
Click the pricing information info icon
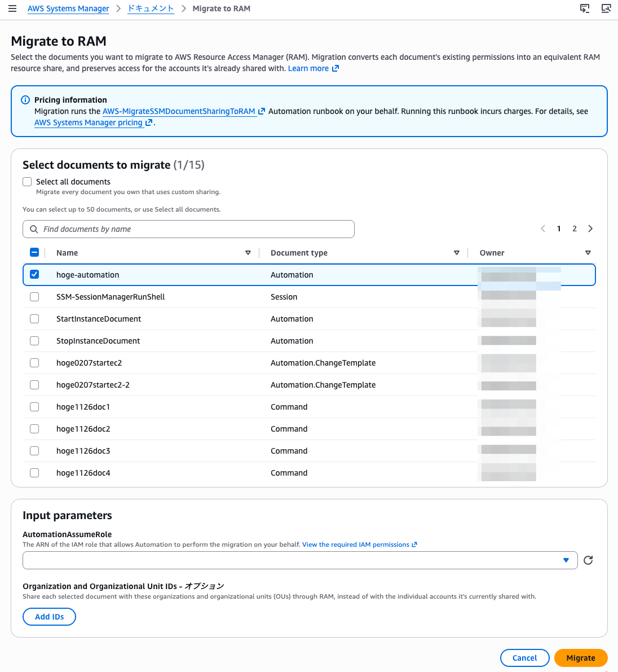(25, 100)
